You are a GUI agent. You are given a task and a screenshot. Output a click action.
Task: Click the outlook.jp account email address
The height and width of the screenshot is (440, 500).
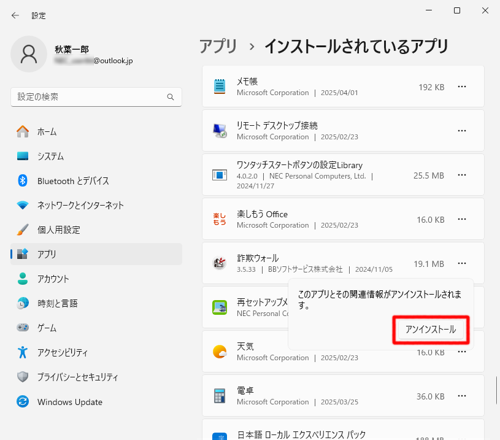point(93,61)
